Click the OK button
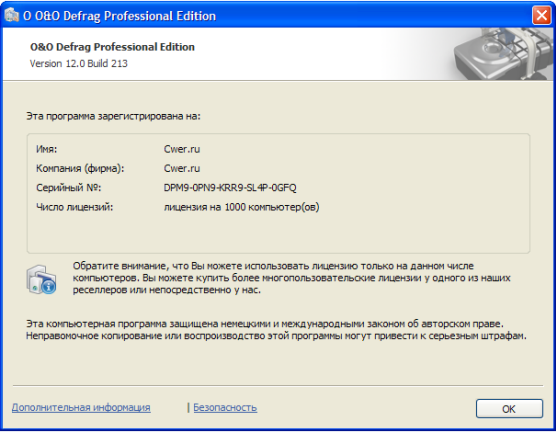The height and width of the screenshot is (432, 556). pos(509,409)
